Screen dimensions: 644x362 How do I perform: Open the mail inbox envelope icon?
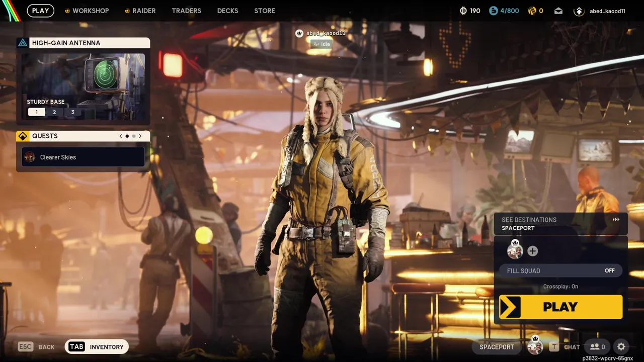558,11
